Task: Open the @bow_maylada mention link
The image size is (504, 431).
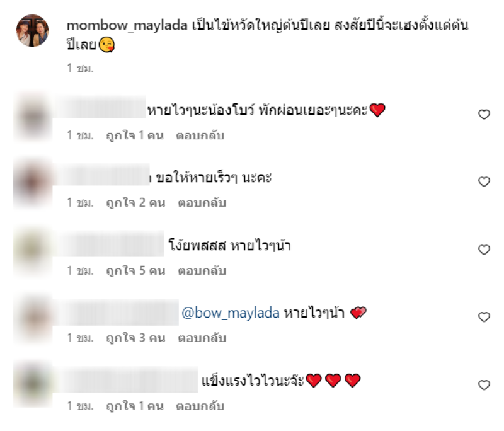Action: (x=231, y=313)
